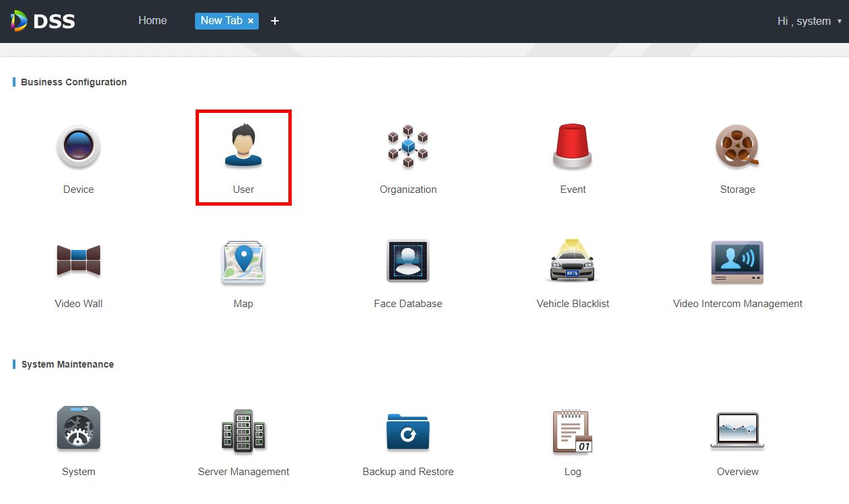Click the Device label text
This screenshot has height=504, width=849.
pos(79,190)
